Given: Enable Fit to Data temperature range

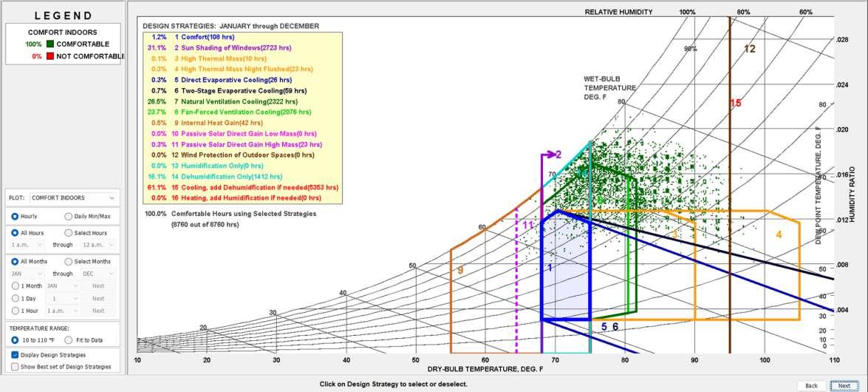Looking at the screenshot, I should coord(83,340).
